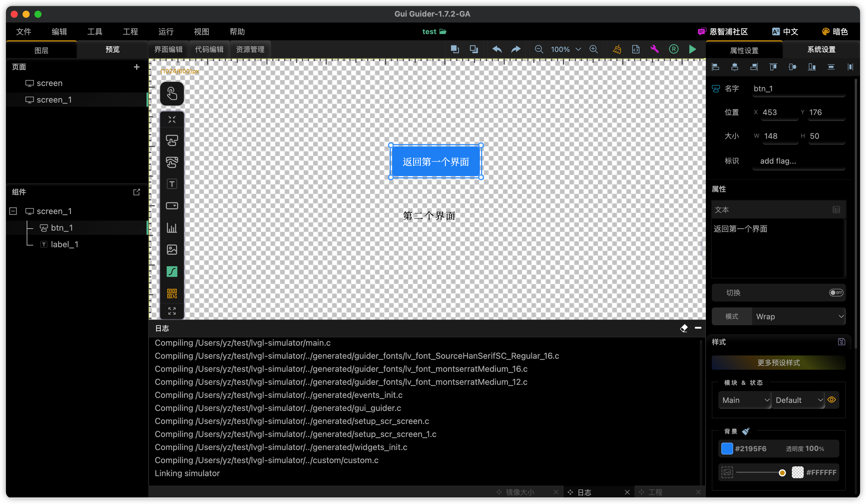The height and width of the screenshot is (504, 866).
Task: Switch theme using 暗色 toggle
Action: tap(835, 32)
